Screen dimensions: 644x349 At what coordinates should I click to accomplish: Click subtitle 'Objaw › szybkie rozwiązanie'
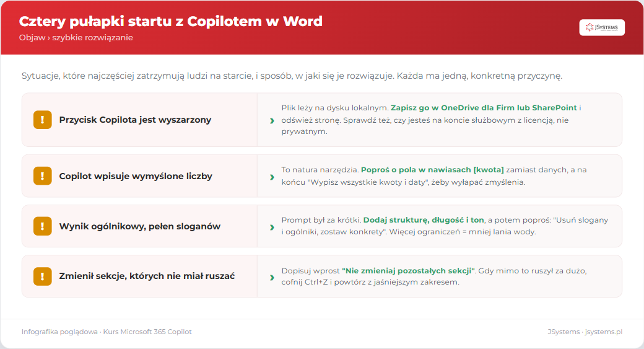(76, 37)
